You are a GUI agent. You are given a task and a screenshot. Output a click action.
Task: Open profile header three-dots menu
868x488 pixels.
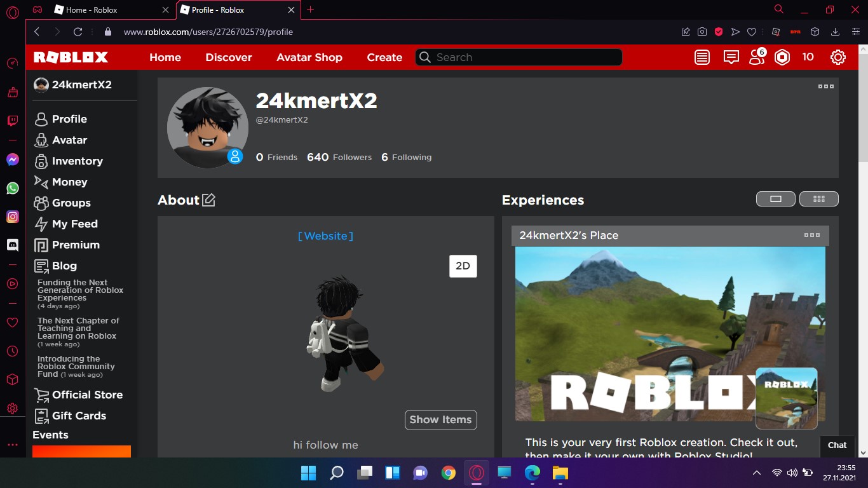point(825,86)
